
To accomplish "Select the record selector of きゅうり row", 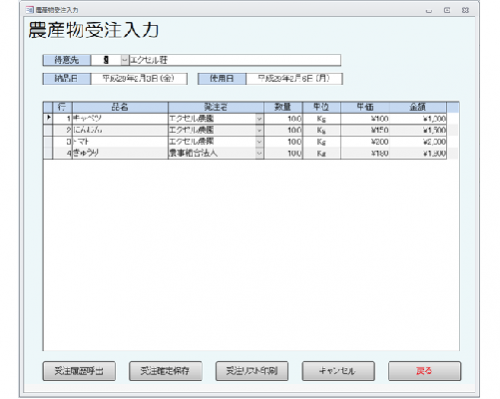I will pyautogui.click(x=48, y=153).
